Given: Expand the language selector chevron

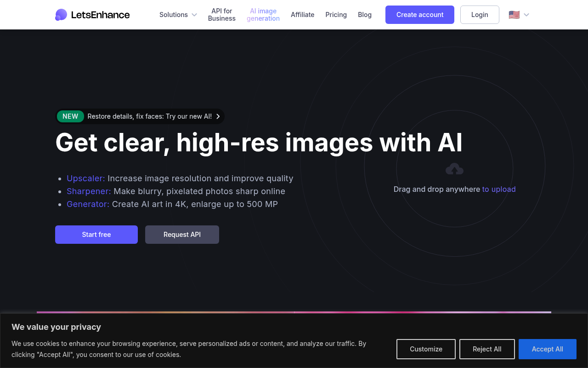Looking at the screenshot, I should coord(526,15).
